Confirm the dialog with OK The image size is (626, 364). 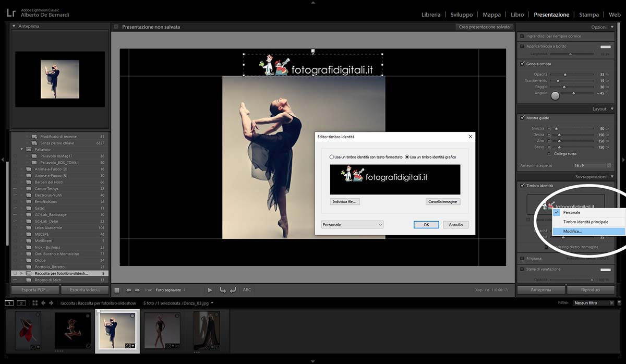tap(426, 225)
